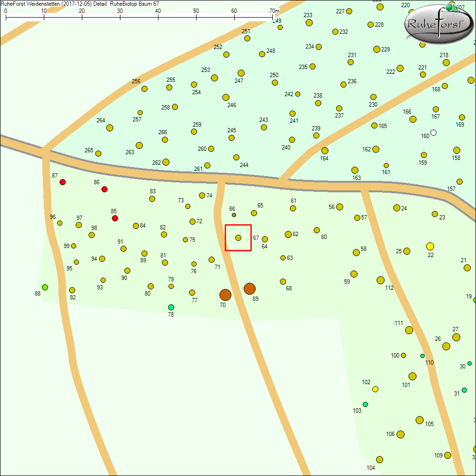Click the bright yellow tree 102 marker
This screenshot has height=476, width=476.
(x=375, y=389)
